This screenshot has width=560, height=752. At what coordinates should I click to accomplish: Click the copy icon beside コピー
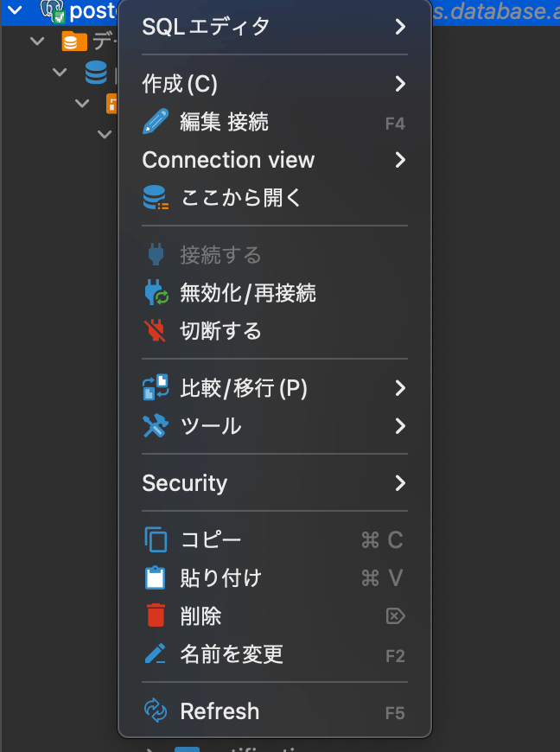[156, 540]
